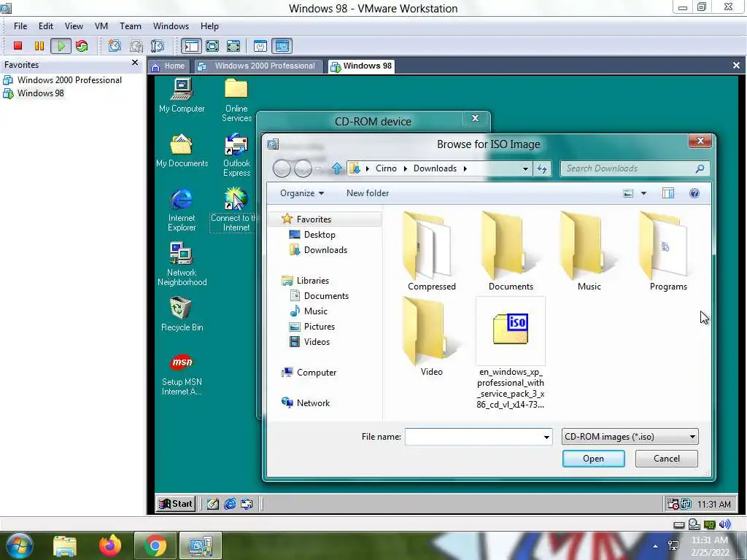Click the Setup MSN Internet Access icon
This screenshot has width=747, height=560.
click(182, 375)
